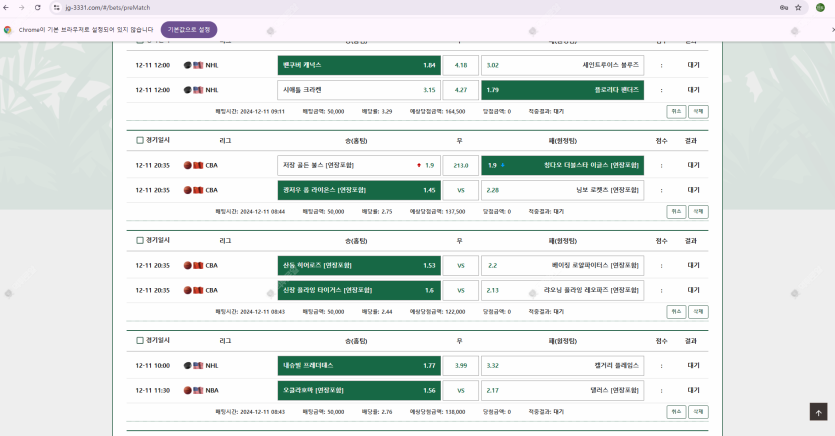Click 삭제 on the 130,000 expected payout bet
The width and height of the screenshot is (835, 436).
pos(698,411)
